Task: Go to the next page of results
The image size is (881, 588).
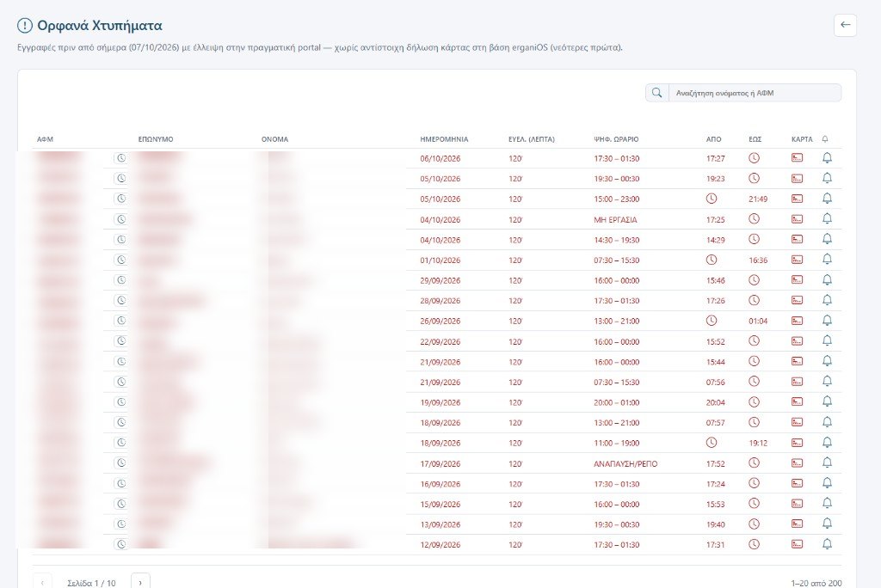Action: [140, 582]
